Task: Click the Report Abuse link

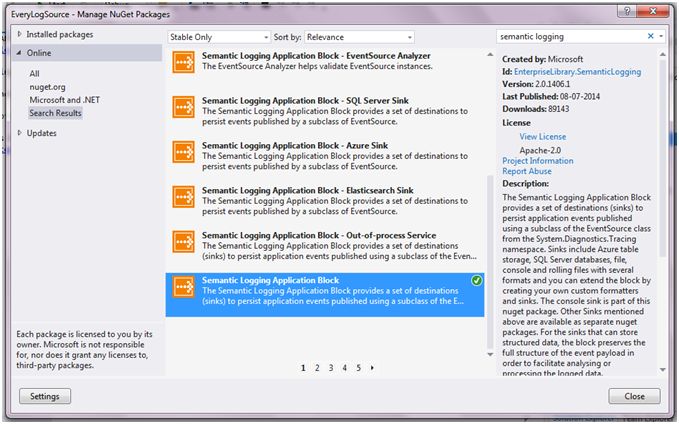Action: click(x=527, y=171)
